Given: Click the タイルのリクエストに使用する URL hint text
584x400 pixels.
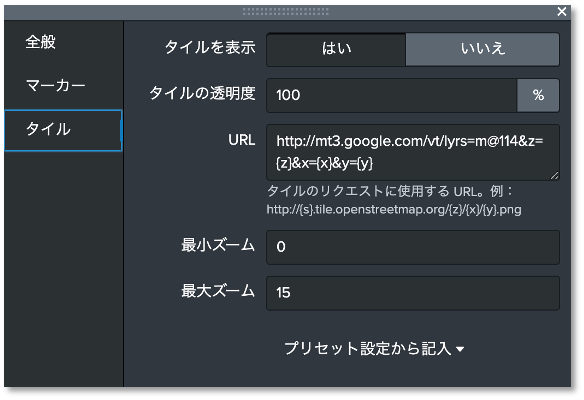Looking at the screenshot, I should 390,191.
